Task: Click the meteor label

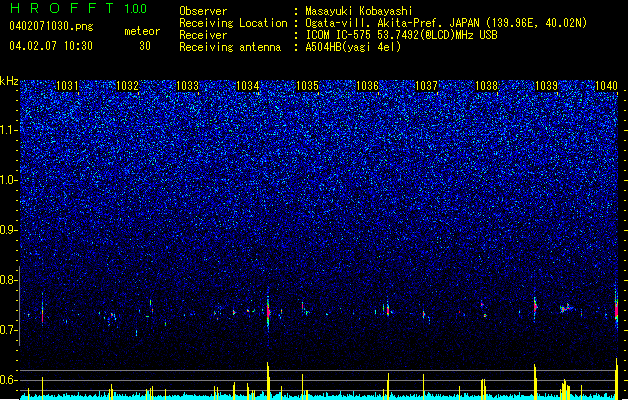Action: [142, 31]
